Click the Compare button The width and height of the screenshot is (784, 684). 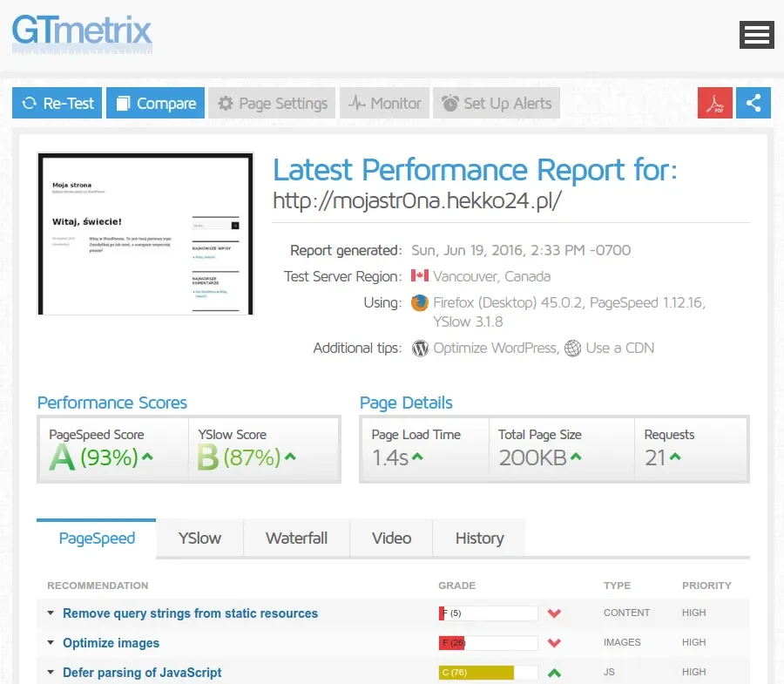tap(156, 103)
